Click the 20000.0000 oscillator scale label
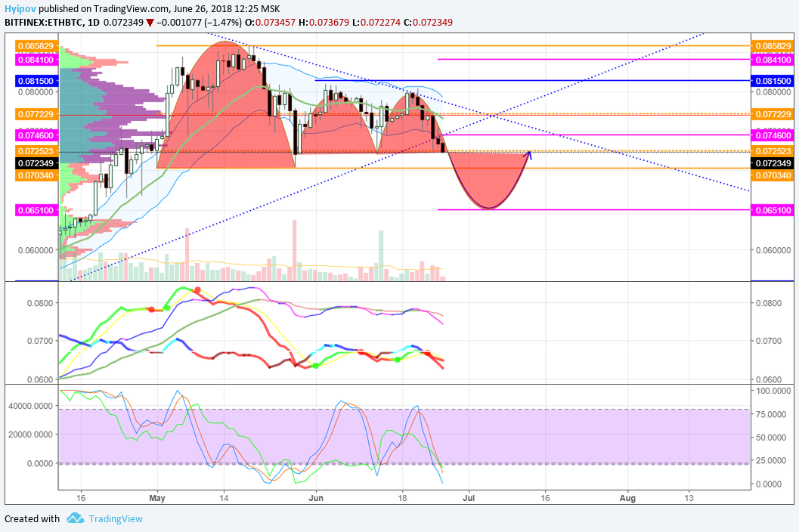The width and height of the screenshot is (799, 532). click(31, 435)
